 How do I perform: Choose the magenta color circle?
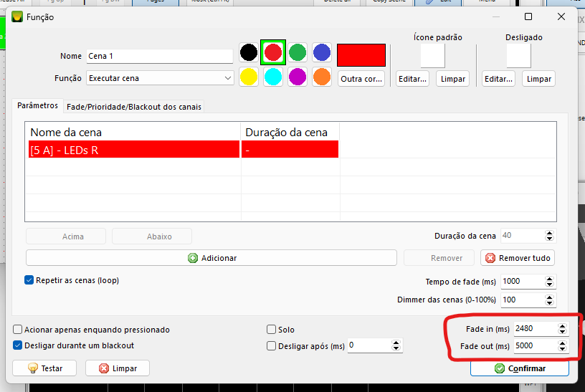click(x=298, y=77)
